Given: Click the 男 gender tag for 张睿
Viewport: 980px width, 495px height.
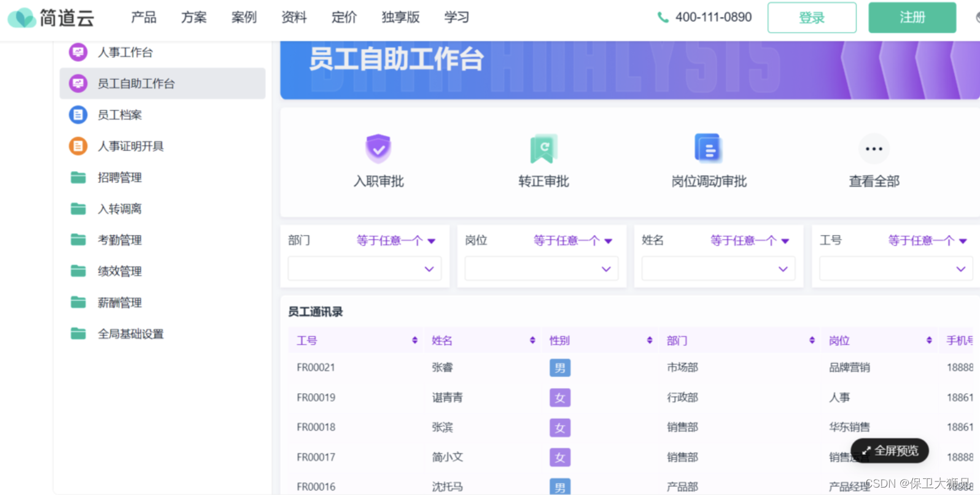Looking at the screenshot, I should [560, 368].
